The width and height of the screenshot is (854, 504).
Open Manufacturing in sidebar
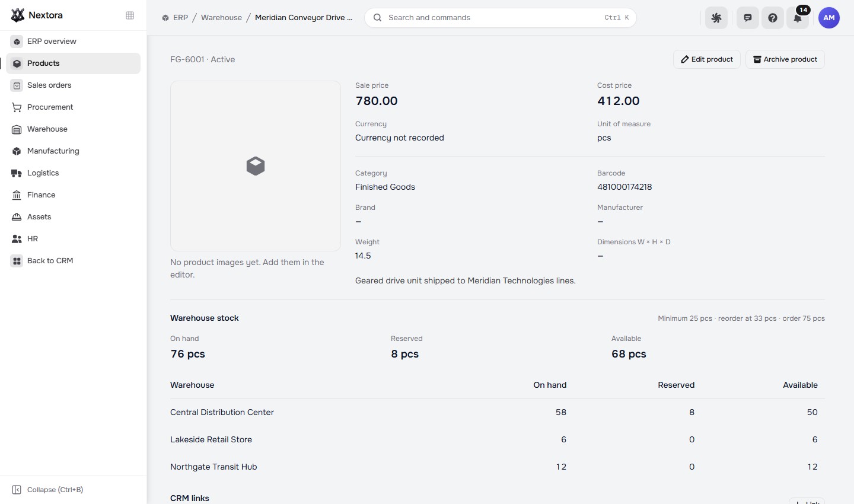click(73, 151)
